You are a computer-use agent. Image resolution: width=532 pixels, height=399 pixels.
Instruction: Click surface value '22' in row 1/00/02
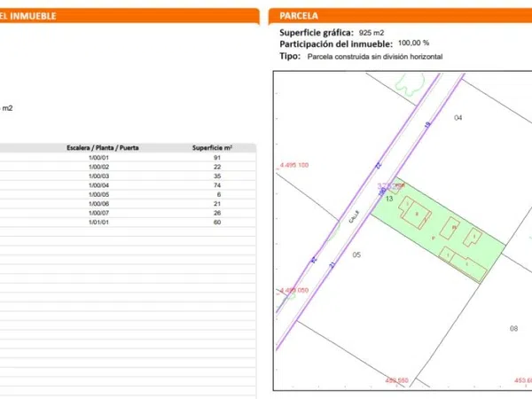tap(217, 167)
